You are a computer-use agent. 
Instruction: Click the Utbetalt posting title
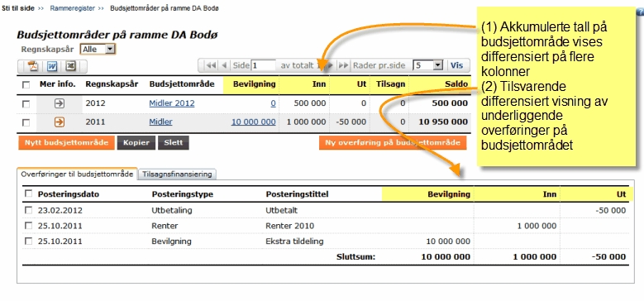tap(281, 210)
